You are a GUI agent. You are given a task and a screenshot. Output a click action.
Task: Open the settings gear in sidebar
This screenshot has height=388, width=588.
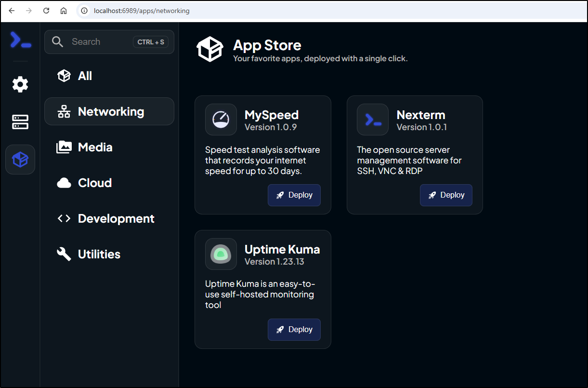click(x=20, y=84)
